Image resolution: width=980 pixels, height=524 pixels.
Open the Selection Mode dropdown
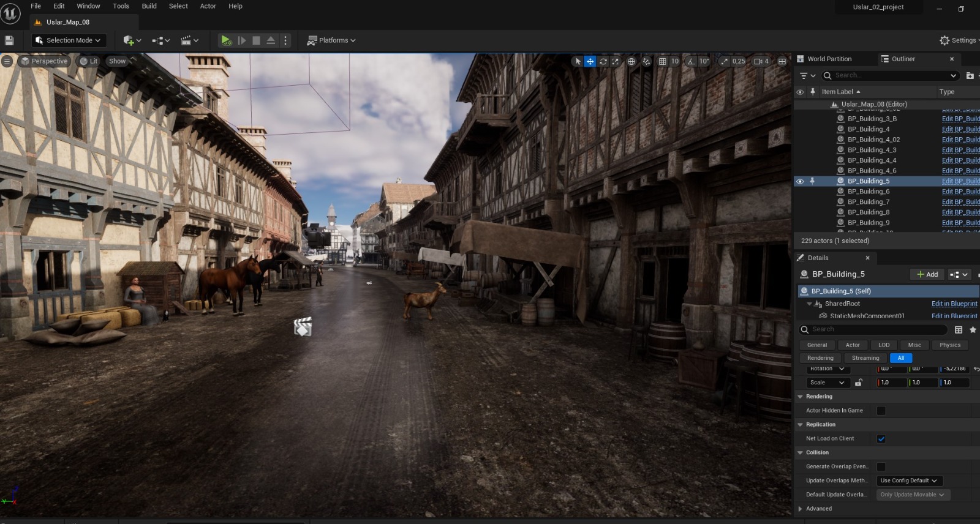click(x=69, y=40)
